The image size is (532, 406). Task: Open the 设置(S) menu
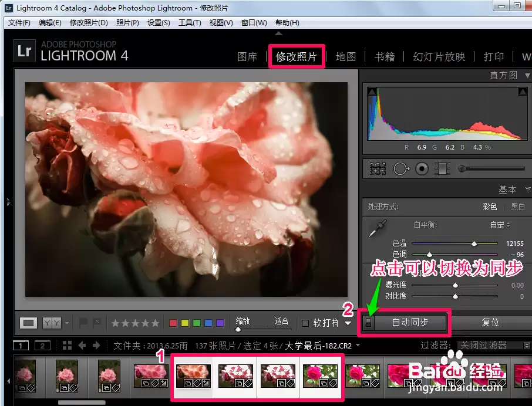(x=159, y=23)
